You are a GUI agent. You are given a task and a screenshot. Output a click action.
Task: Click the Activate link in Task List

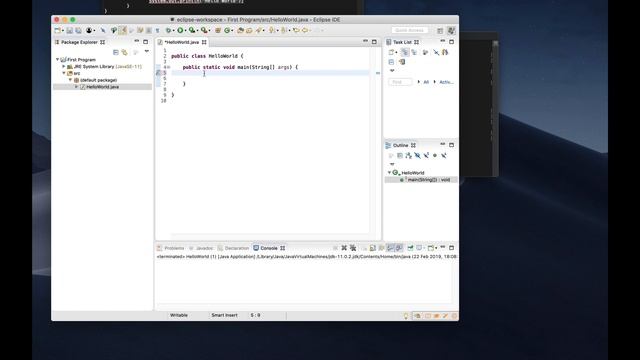[x=446, y=82]
